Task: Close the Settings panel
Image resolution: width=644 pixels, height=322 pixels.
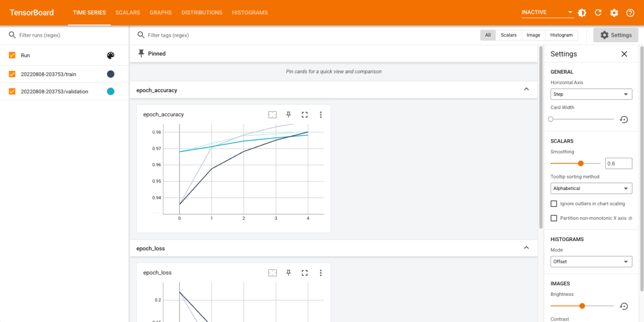Action: coord(624,54)
